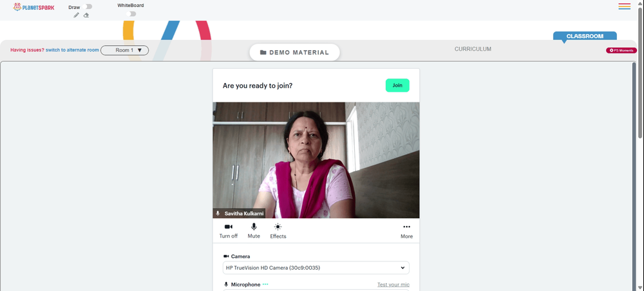Click the PS Moments button
The height and width of the screenshot is (291, 644).
(x=621, y=50)
